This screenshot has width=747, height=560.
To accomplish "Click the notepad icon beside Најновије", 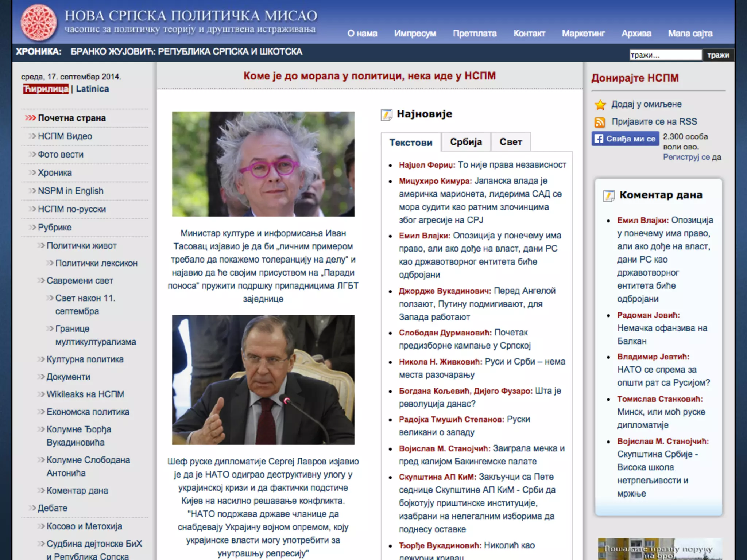I will (x=386, y=115).
